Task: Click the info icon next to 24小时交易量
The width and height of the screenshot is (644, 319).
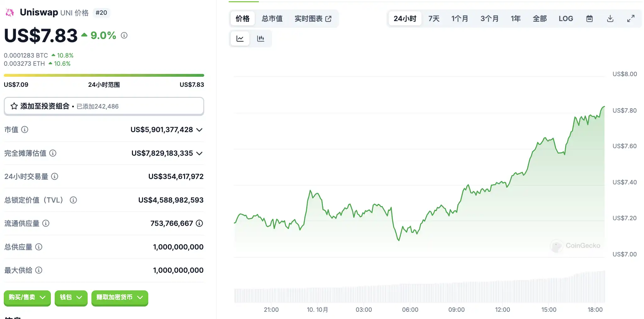Action: (55, 176)
